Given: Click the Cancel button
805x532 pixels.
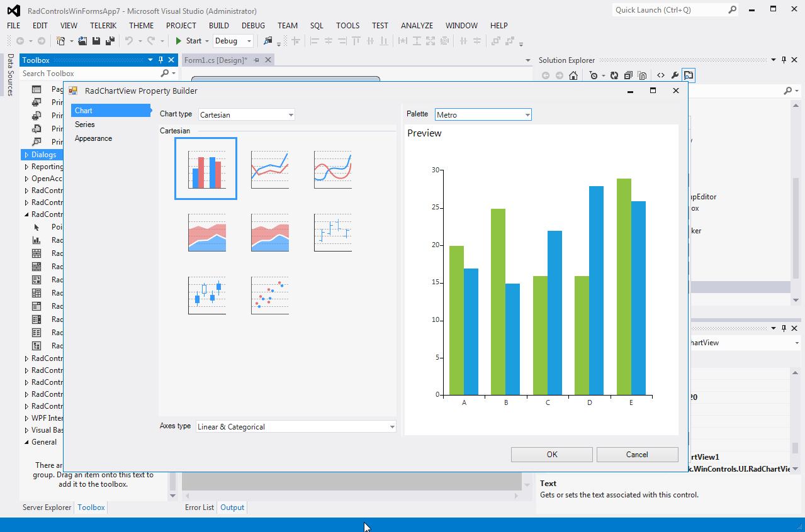Looking at the screenshot, I should pyautogui.click(x=637, y=455).
